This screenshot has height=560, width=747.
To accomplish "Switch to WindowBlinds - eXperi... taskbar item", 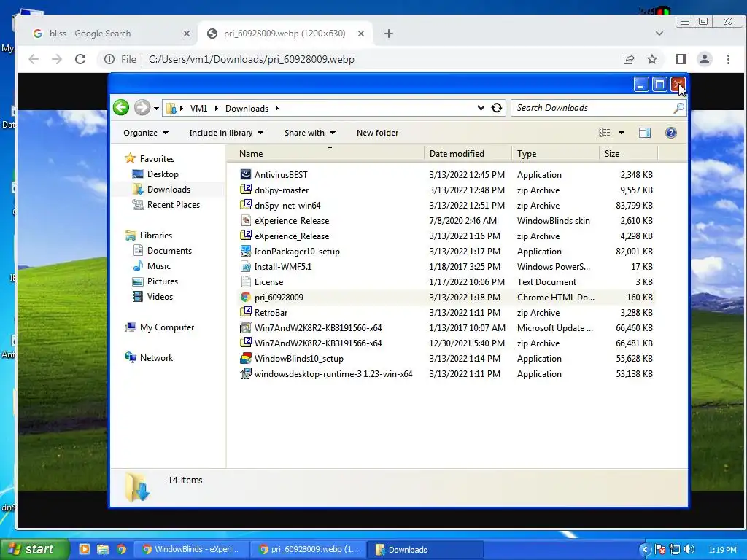I will (x=190, y=549).
